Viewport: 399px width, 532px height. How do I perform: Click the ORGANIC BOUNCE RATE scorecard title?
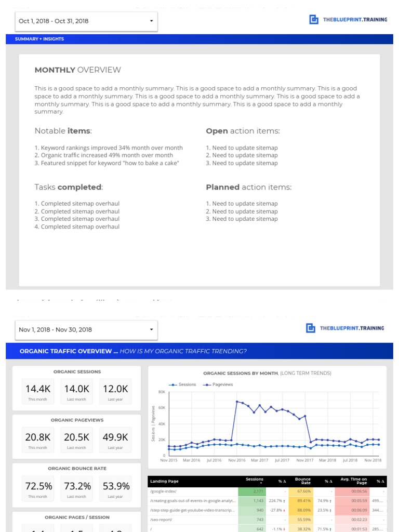[77, 468]
